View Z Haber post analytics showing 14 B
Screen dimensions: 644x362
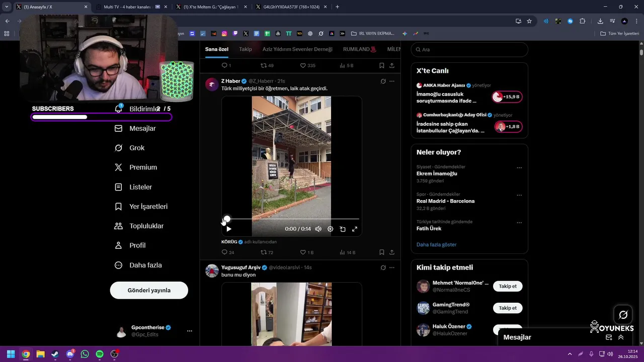point(347,252)
